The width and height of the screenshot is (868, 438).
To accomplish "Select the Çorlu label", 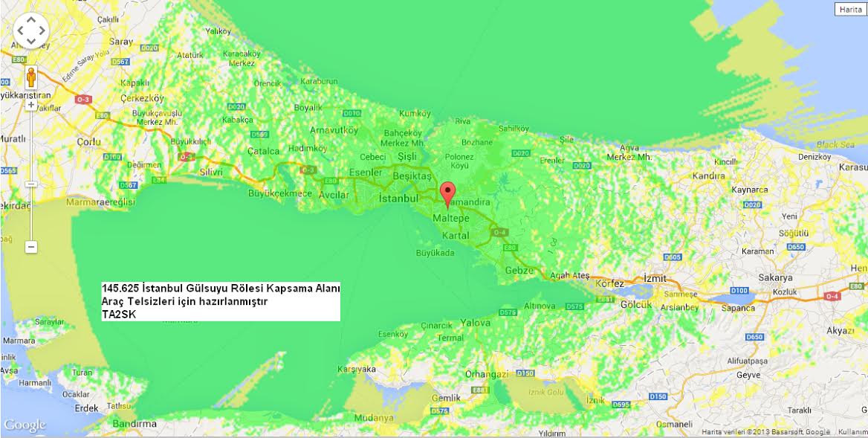I will tap(88, 142).
